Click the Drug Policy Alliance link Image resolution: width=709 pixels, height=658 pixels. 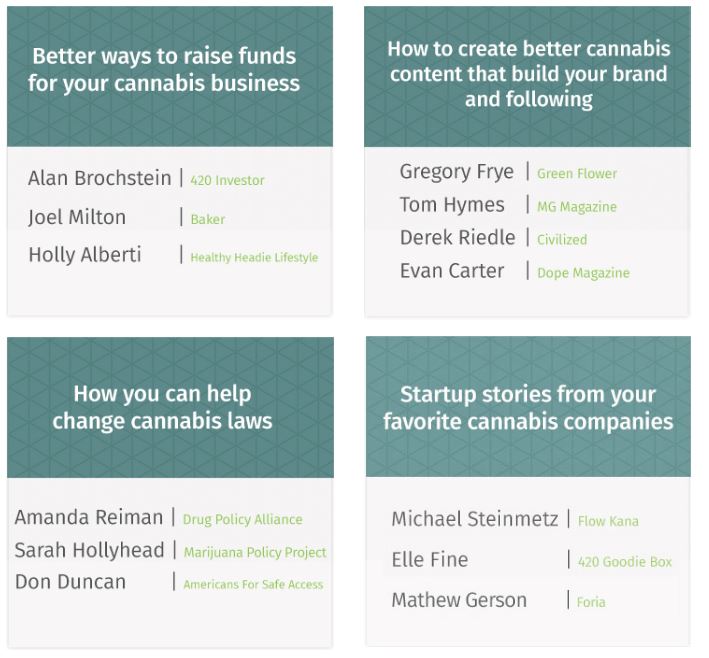pos(242,520)
